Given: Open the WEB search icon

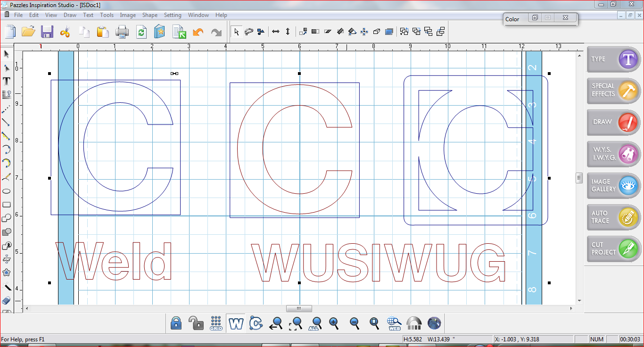Looking at the screenshot, I should [394, 323].
